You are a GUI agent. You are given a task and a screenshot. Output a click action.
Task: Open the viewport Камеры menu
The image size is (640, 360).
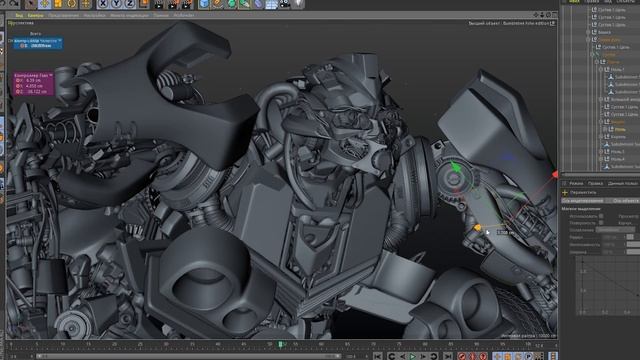pyautogui.click(x=36, y=15)
